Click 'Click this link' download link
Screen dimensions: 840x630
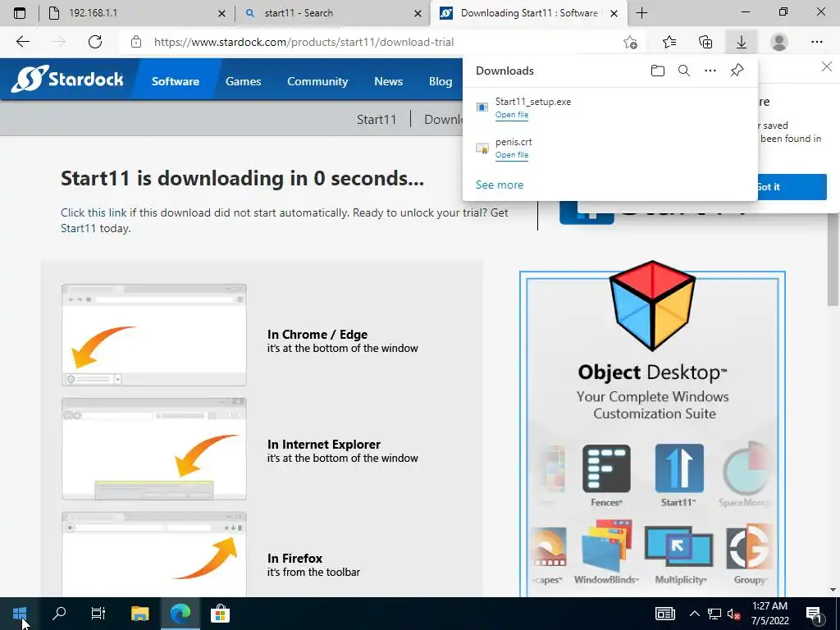click(94, 212)
